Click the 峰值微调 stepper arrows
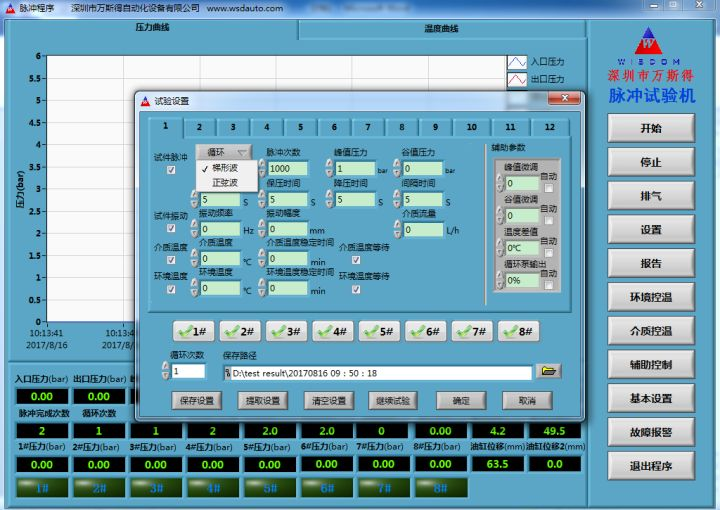Image resolution: width=720 pixels, height=510 pixels. [x=501, y=183]
